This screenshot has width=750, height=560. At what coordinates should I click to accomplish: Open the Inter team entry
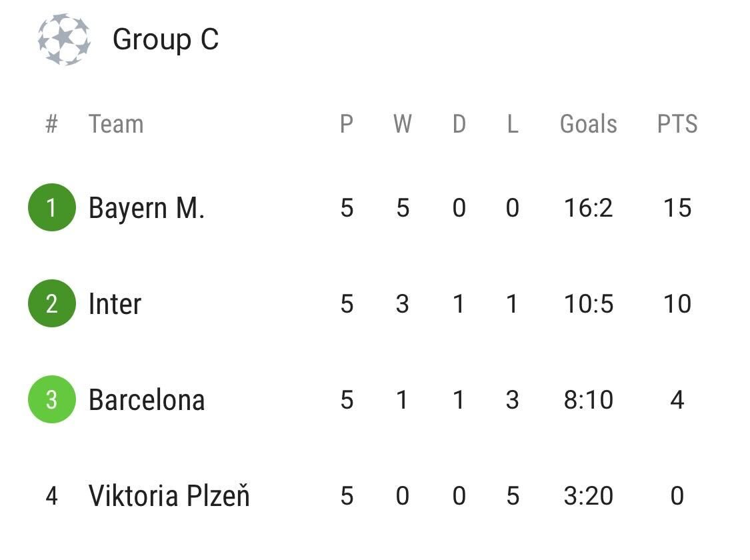(115, 304)
